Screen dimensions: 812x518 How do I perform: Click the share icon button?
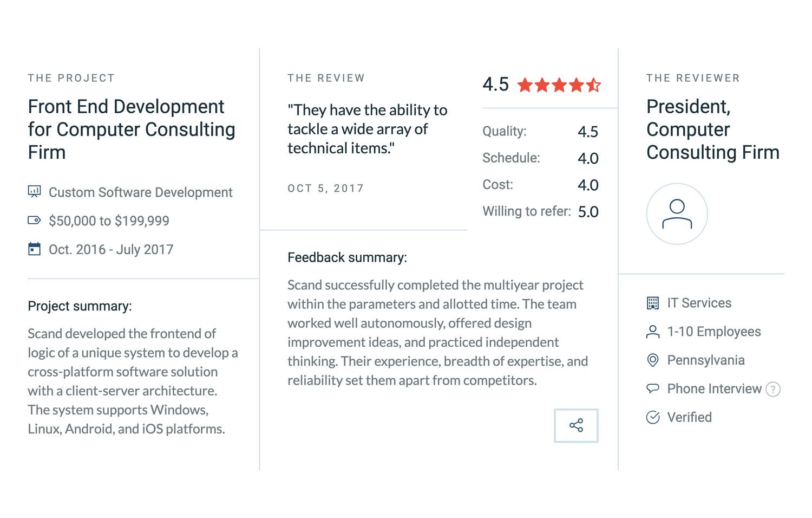click(x=576, y=425)
